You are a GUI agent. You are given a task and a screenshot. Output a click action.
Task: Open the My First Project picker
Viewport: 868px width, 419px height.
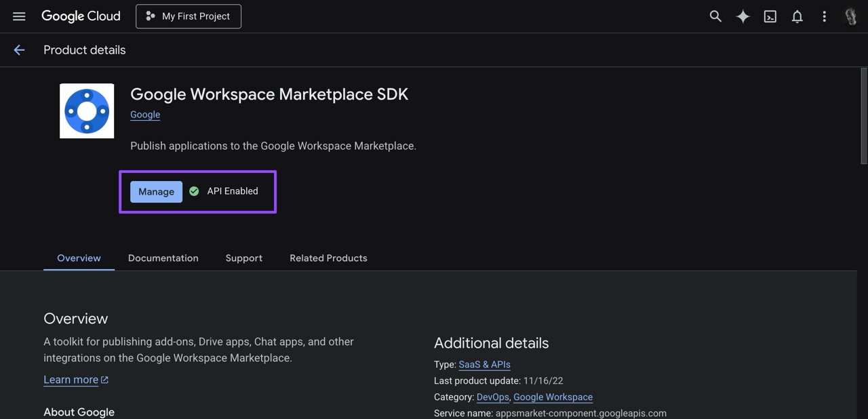(188, 16)
